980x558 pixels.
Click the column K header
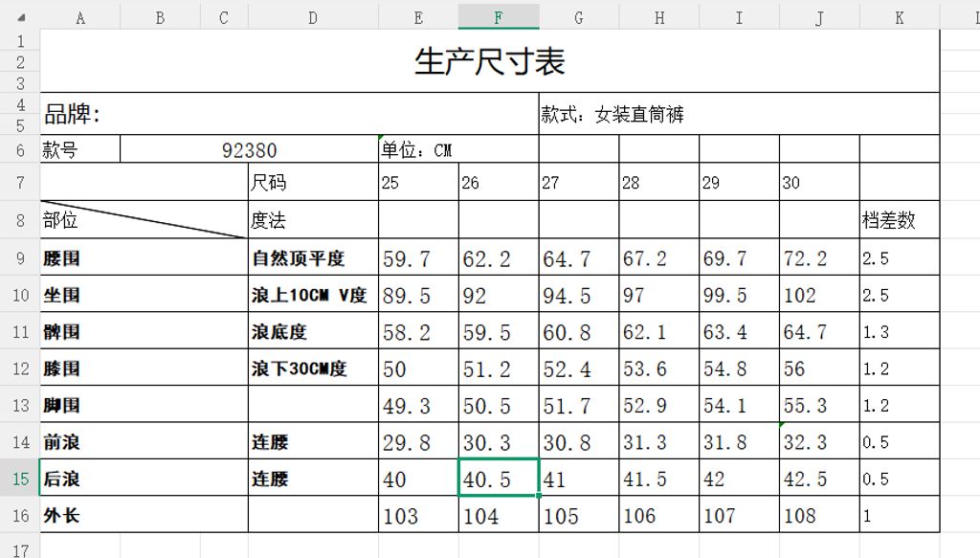click(x=899, y=18)
